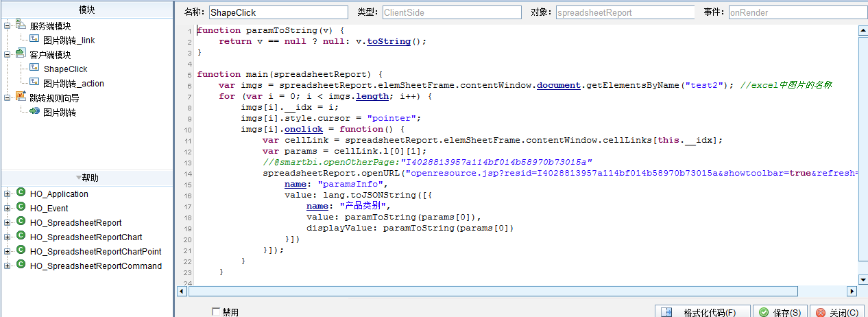Click the onclick underlined word in code
This screenshot has width=868, height=317.
pyautogui.click(x=304, y=129)
